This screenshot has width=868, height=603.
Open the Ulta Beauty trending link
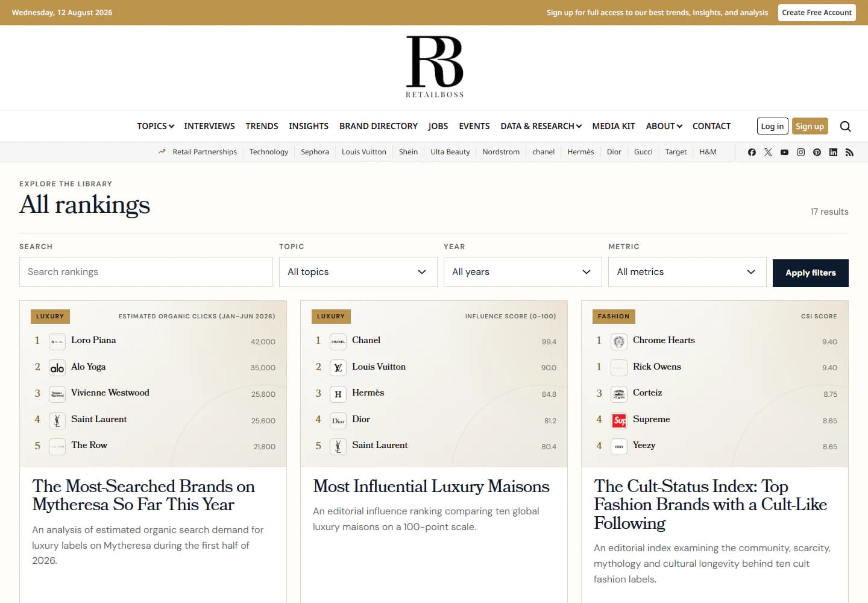[450, 152]
